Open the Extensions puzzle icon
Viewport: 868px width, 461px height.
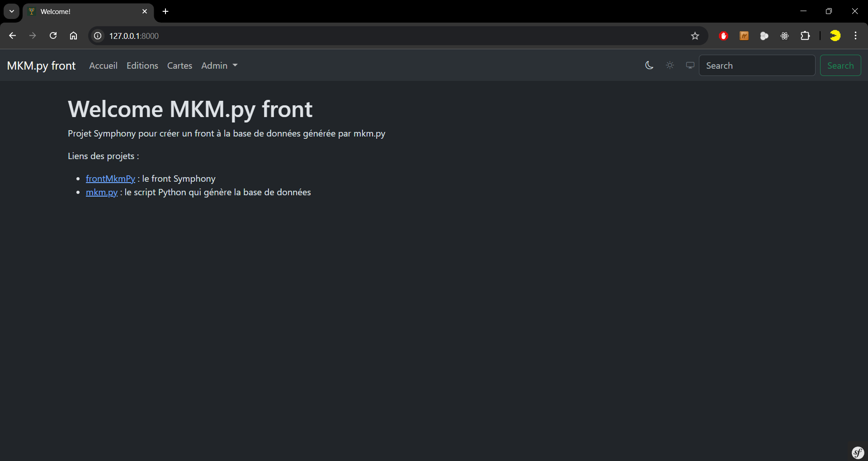pos(805,36)
